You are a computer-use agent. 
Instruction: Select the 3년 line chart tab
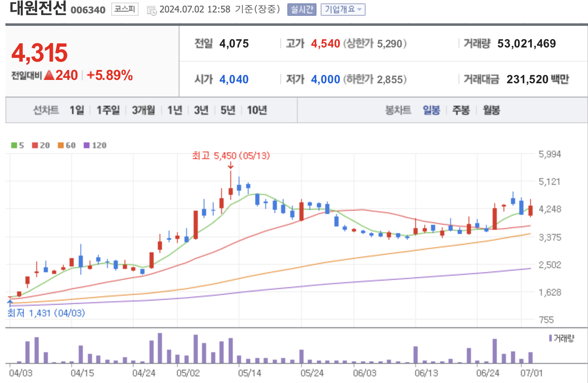coord(201,110)
